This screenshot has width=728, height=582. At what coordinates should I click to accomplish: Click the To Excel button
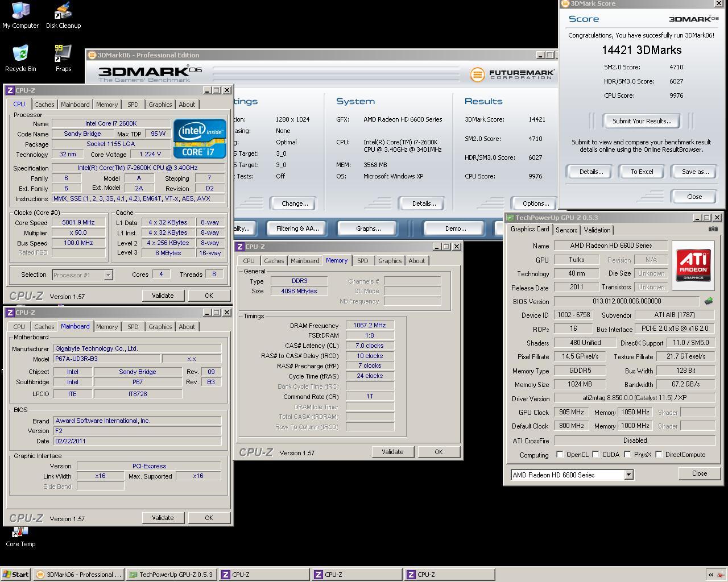tap(642, 172)
